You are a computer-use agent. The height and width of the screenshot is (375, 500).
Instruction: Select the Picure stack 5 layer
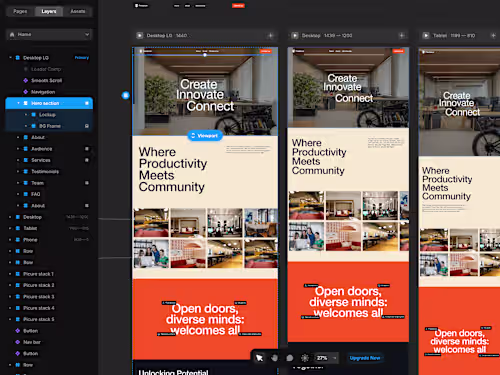coord(38,319)
